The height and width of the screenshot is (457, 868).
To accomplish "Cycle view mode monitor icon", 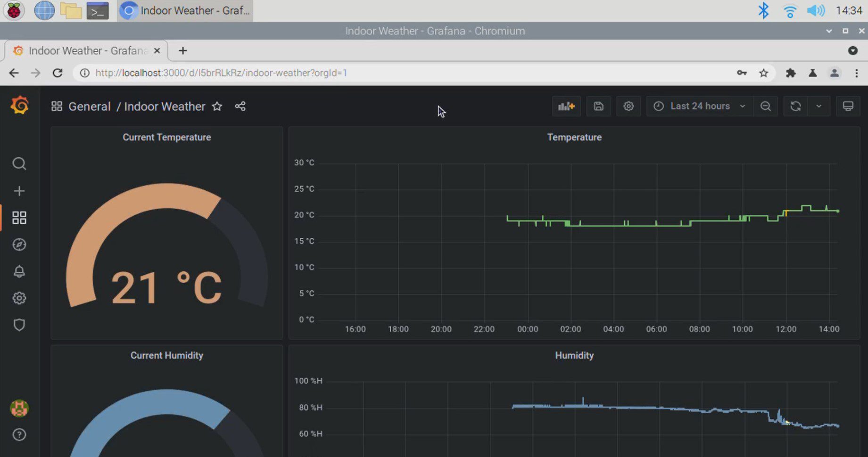I will (x=848, y=106).
